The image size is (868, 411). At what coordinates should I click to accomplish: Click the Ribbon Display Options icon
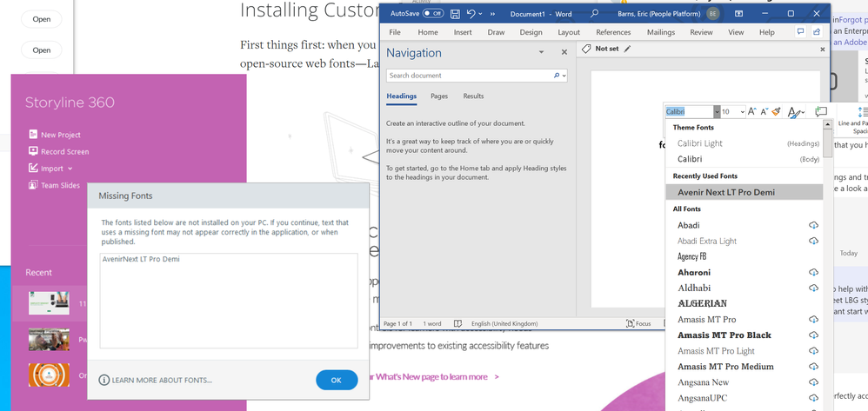(739, 13)
